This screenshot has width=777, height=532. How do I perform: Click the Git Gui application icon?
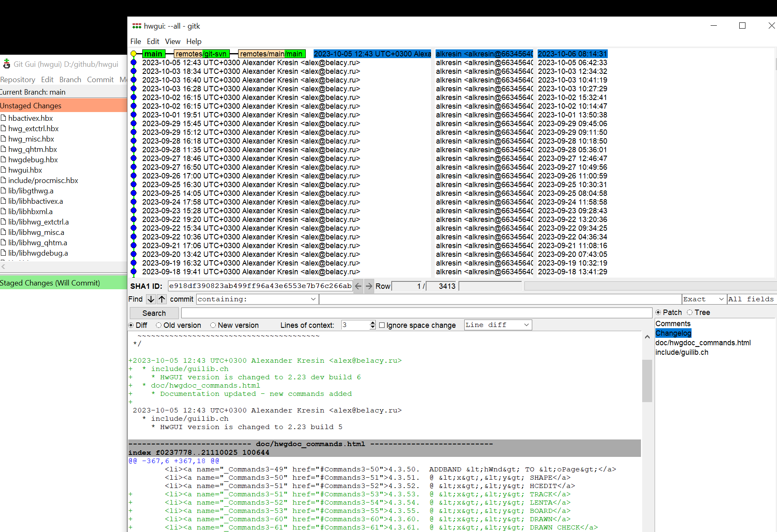click(x=7, y=64)
